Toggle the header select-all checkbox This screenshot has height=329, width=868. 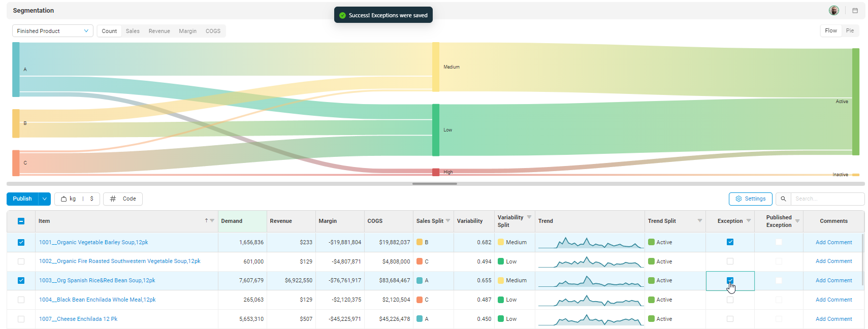coord(21,221)
